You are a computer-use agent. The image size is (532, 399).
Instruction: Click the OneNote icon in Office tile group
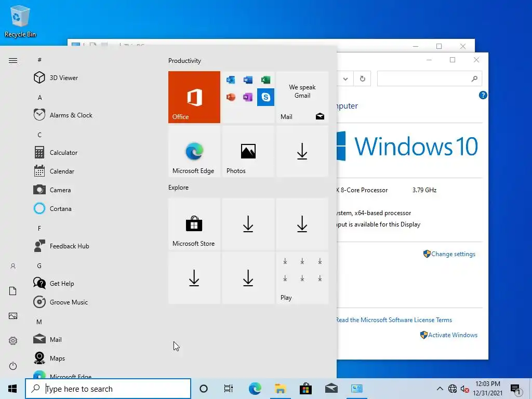click(x=248, y=97)
